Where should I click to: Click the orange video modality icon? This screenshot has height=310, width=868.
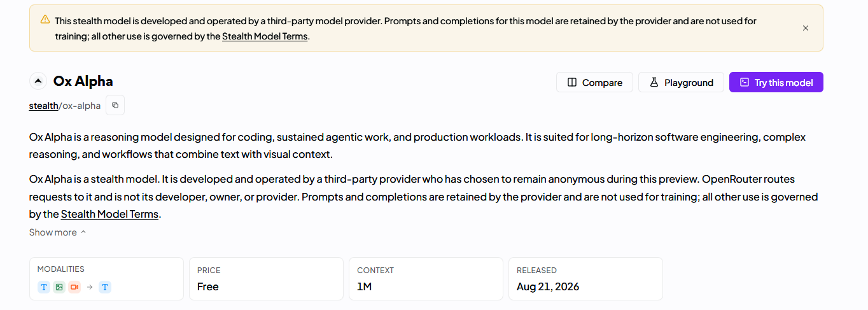[74, 287]
